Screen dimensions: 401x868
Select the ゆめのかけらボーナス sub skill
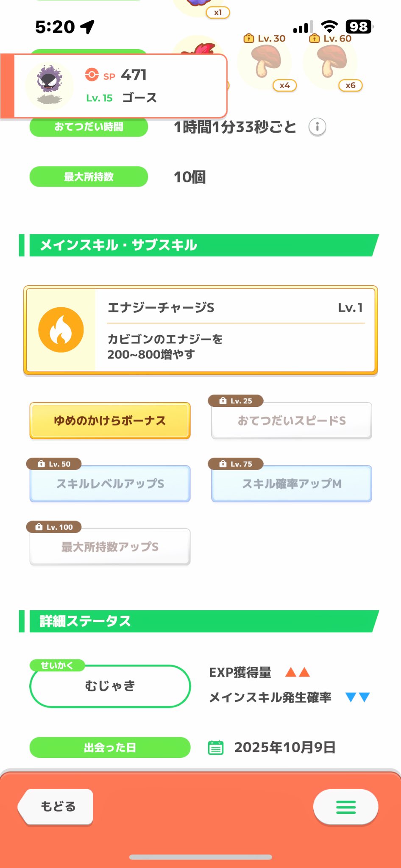[x=110, y=420]
